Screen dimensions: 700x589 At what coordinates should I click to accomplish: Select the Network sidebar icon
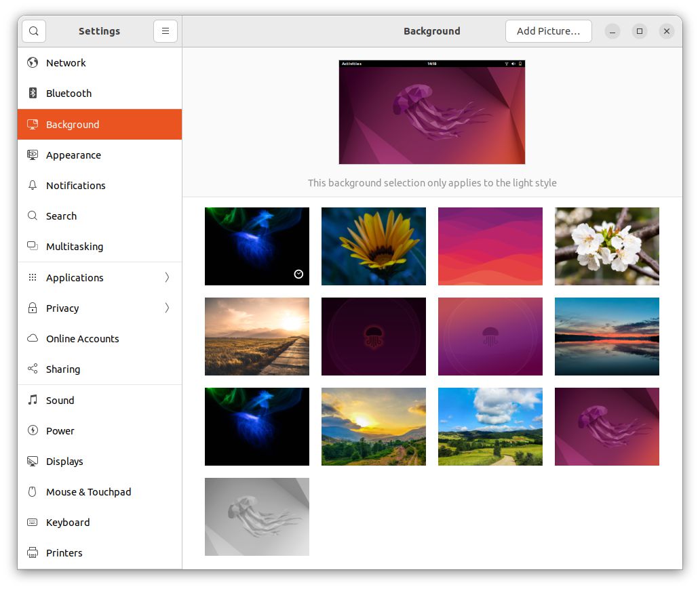tap(33, 62)
